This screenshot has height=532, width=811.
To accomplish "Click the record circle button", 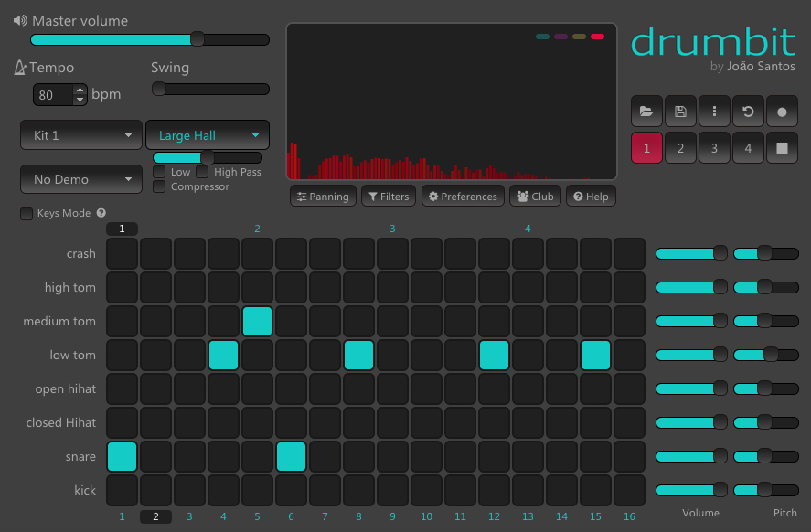I will click(782, 112).
